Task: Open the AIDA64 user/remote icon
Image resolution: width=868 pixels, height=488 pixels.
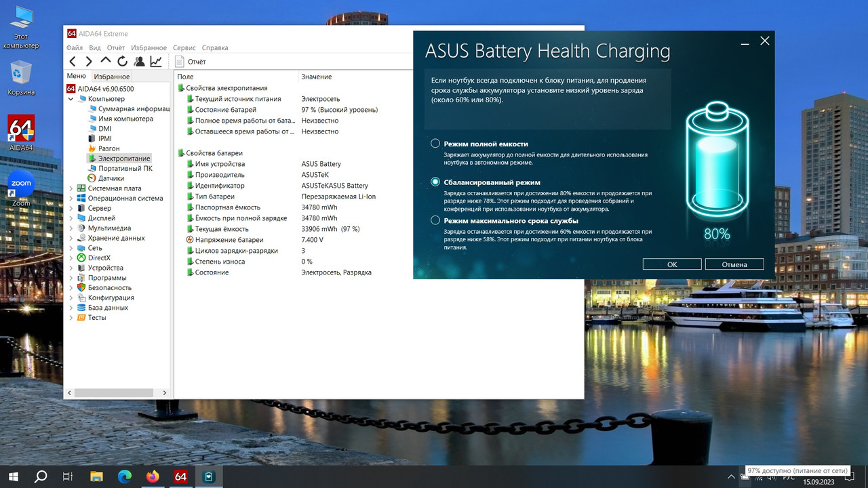Action: point(139,62)
